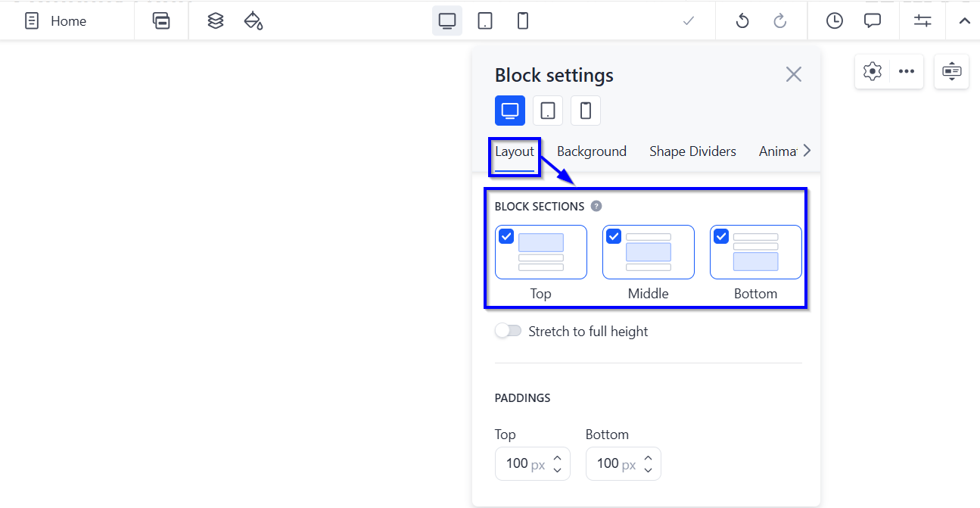The height and width of the screenshot is (508, 980).
Task: Switch to the Background tab
Action: (x=592, y=151)
